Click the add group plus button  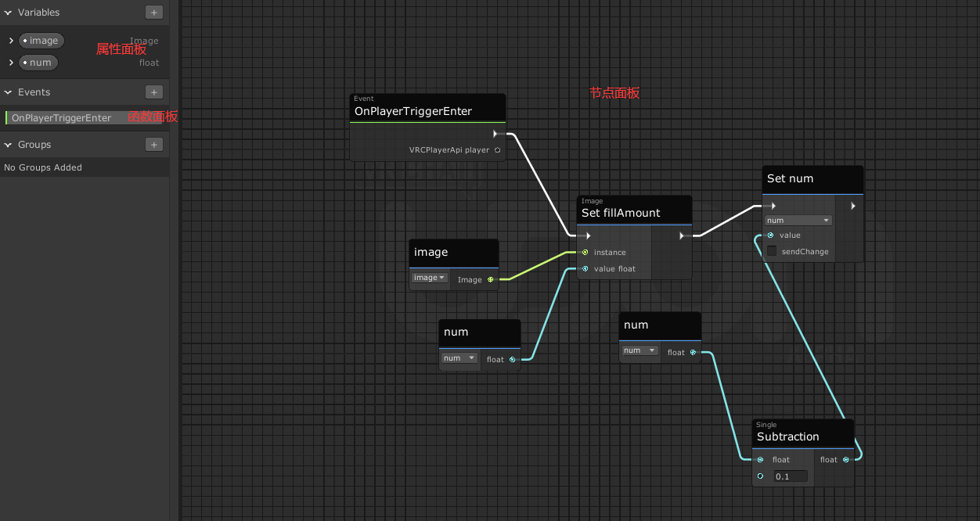[x=154, y=145]
